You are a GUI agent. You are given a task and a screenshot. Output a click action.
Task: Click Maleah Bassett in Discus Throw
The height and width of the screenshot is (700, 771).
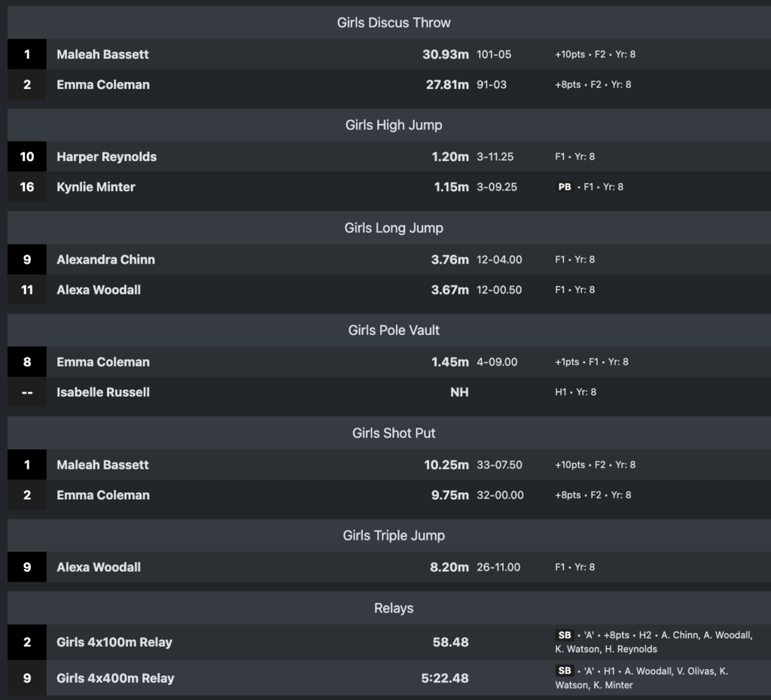[x=102, y=54]
